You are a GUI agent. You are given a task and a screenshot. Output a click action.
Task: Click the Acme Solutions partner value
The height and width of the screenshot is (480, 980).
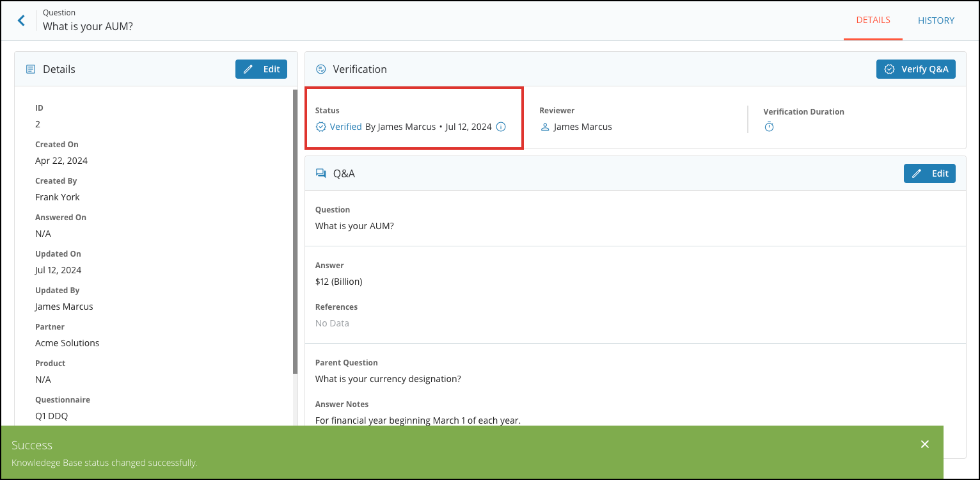(67, 343)
